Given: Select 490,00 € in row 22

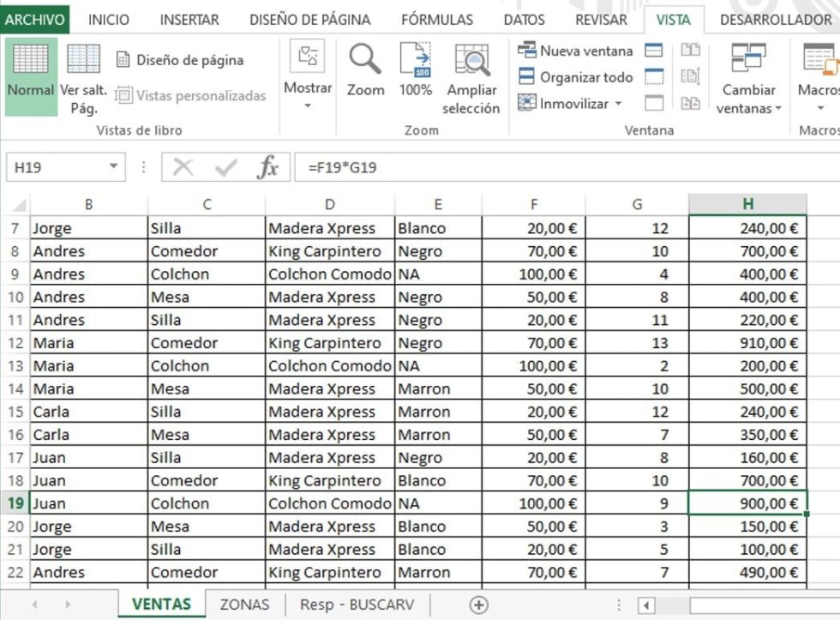Looking at the screenshot, I should pos(747,572).
